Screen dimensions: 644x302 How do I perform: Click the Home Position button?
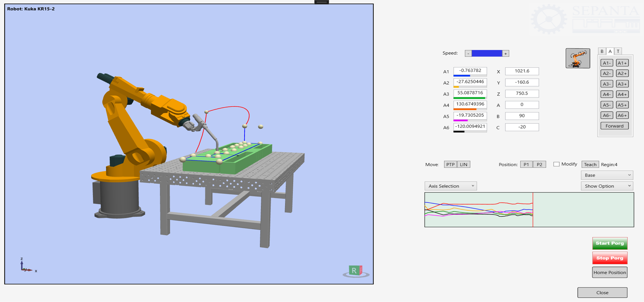(x=609, y=272)
